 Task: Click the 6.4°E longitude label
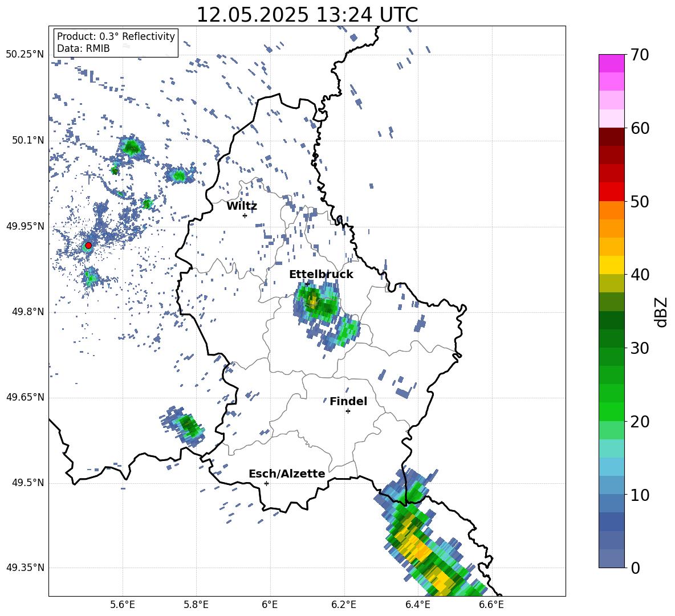(417, 605)
